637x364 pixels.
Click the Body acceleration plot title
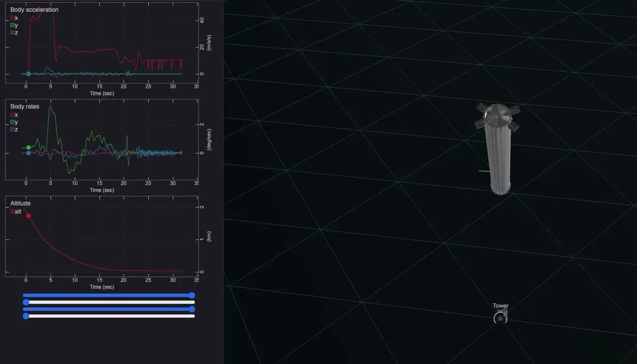click(x=35, y=10)
